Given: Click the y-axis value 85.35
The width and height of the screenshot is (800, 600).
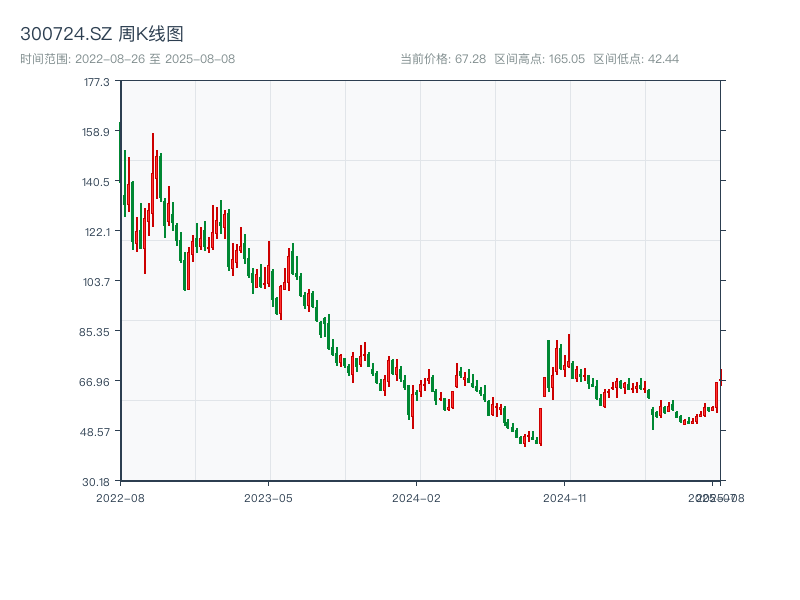Looking at the screenshot, I should pyautogui.click(x=94, y=332).
